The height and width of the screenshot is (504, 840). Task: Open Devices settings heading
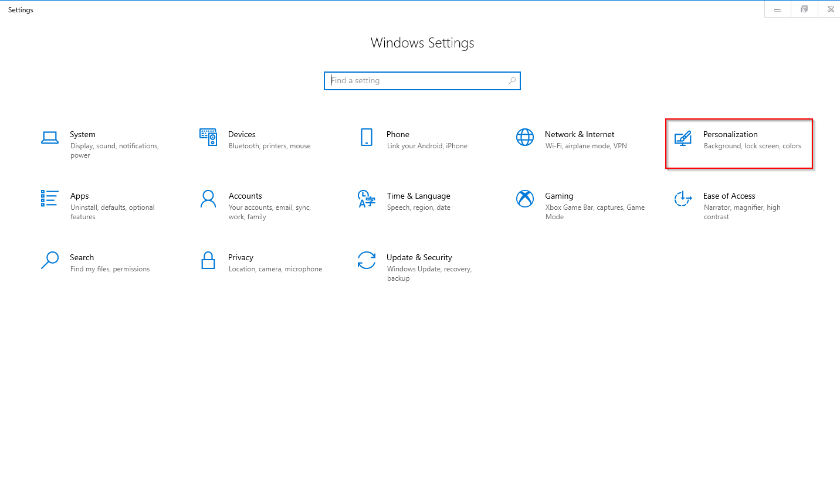[x=242, y=134]
